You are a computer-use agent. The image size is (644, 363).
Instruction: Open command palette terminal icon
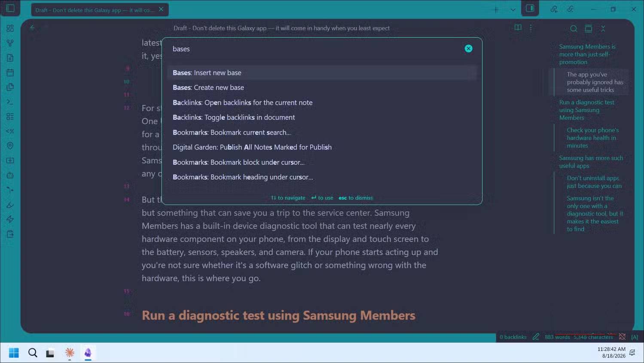pyautogui.click(x=10, y=102)
